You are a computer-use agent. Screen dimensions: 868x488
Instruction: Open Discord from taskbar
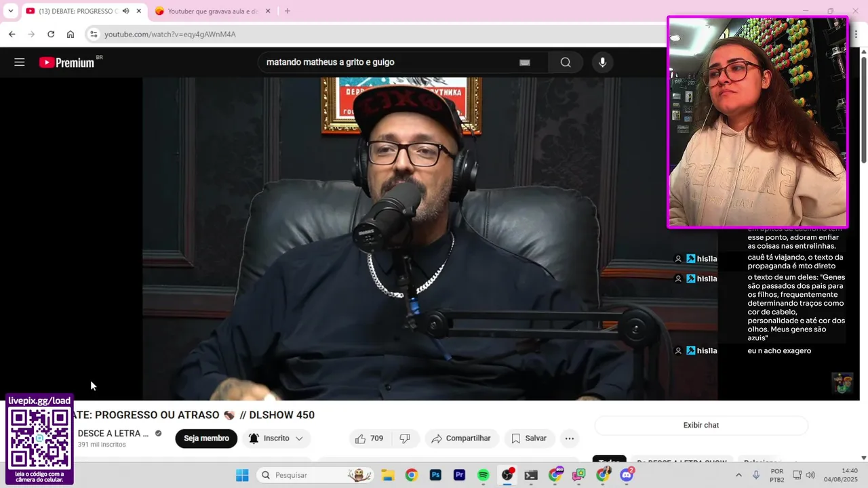click(x=627, y=475)
